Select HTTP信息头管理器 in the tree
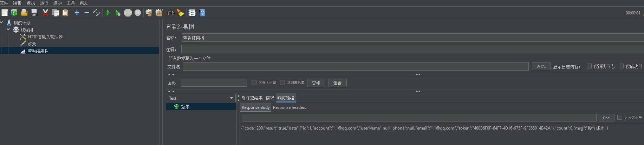Screen dimensions: 644x145 (45, 37)
